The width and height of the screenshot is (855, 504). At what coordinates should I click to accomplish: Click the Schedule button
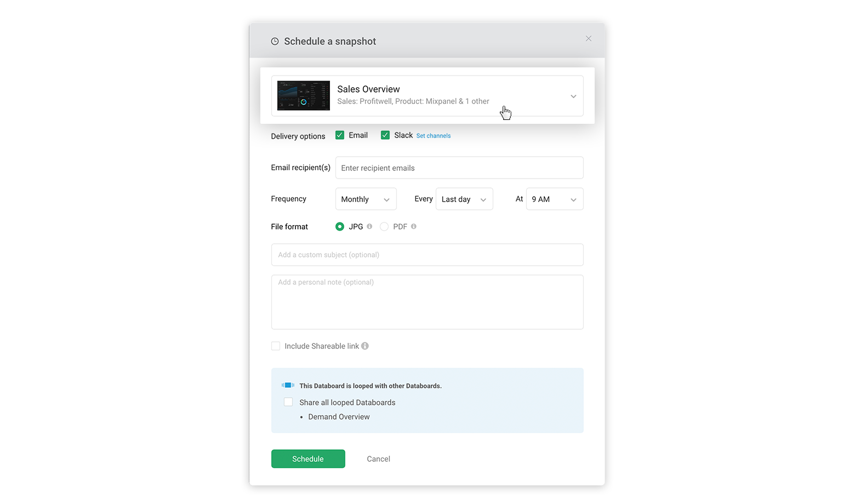pos(308,459)
